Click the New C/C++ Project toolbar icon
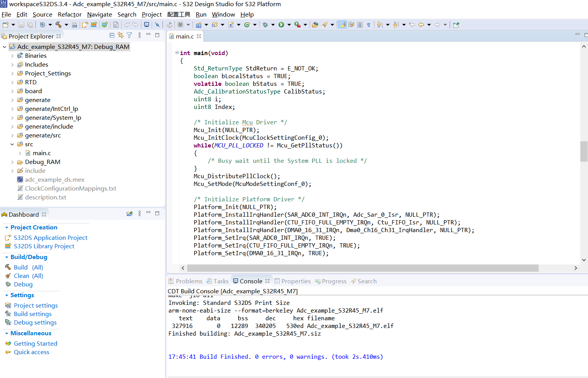Image resolution: width=588 pixels, height=378 pixels. click(199, 25)
